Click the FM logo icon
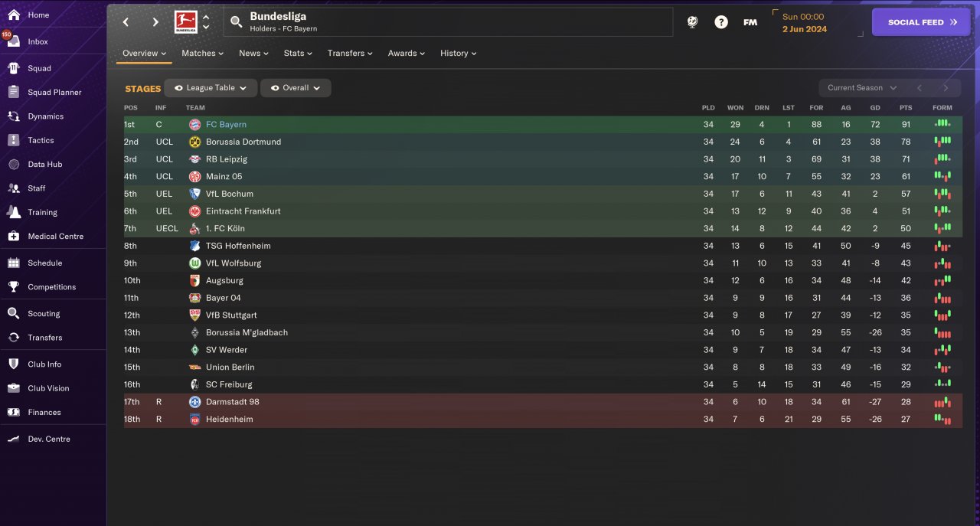 [x=750, y=22]
